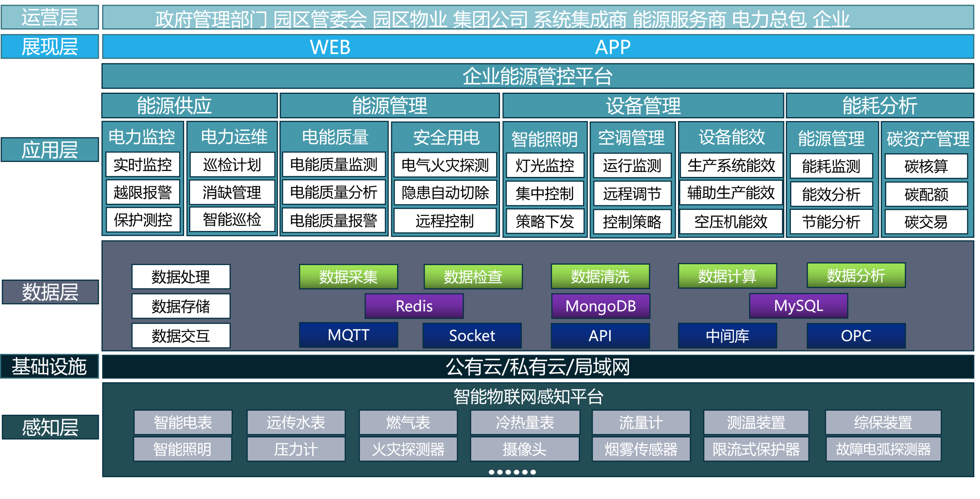
Task: Select the Redis database block
Action: (x=414, y=306)
